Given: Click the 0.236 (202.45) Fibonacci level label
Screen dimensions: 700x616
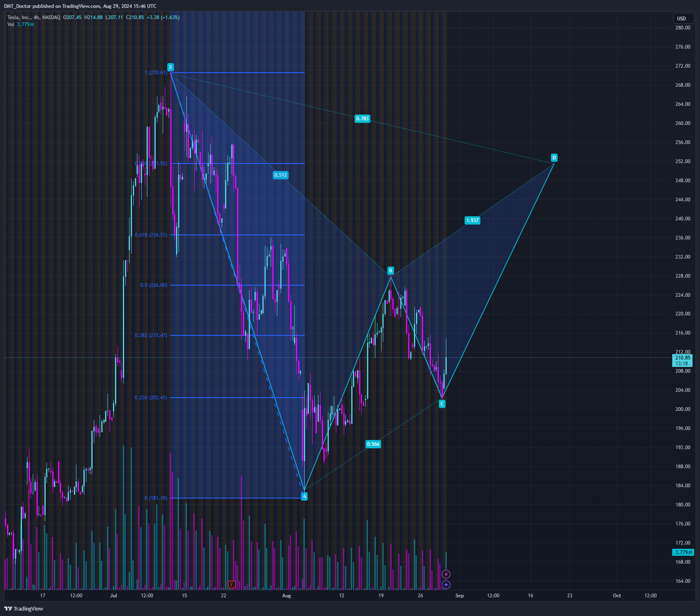Looking at the screenshot, I should (x=151, y=398).
